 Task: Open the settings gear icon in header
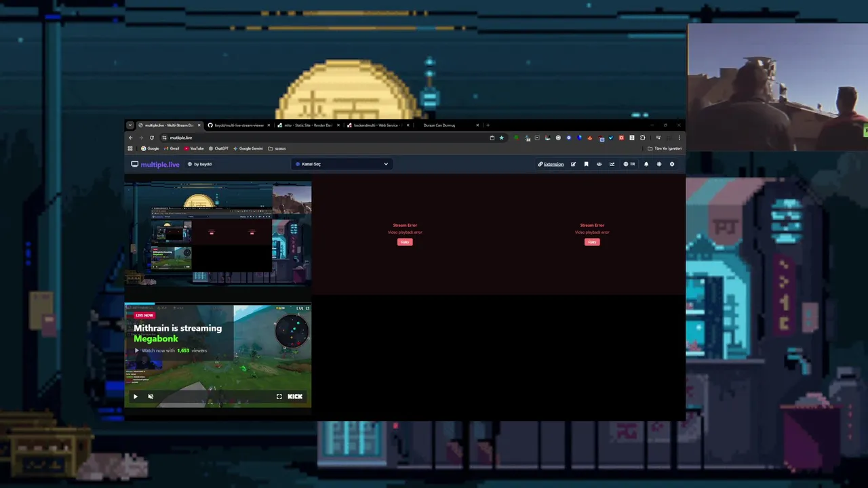pos(672,164)
